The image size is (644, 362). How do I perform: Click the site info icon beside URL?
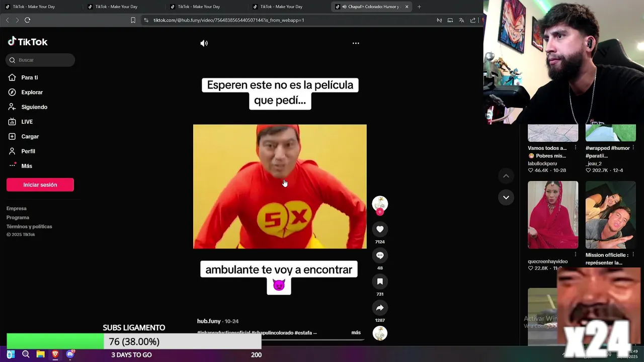pos(146,20)
